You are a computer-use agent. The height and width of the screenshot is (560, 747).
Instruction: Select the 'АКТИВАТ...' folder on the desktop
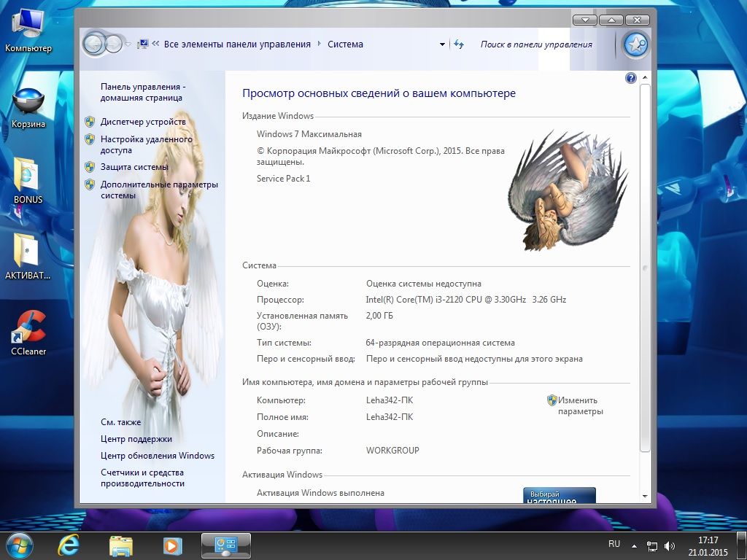(x=28, y=256)
